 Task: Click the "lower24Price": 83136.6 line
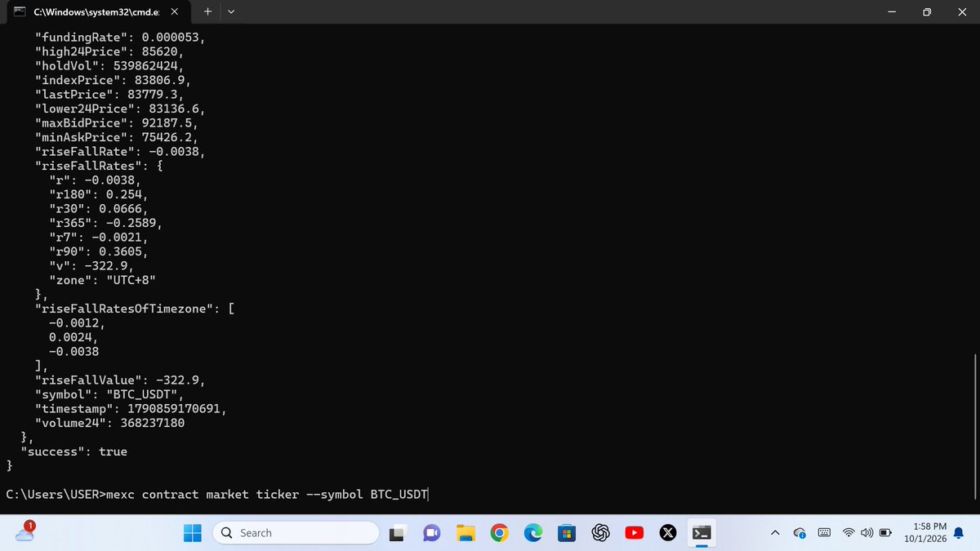120,109
